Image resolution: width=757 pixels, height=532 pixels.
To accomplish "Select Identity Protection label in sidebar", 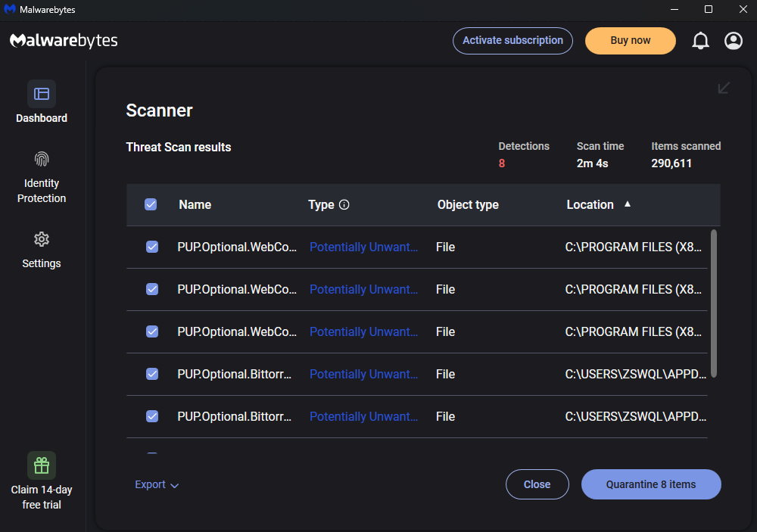I will coord(42,191).
